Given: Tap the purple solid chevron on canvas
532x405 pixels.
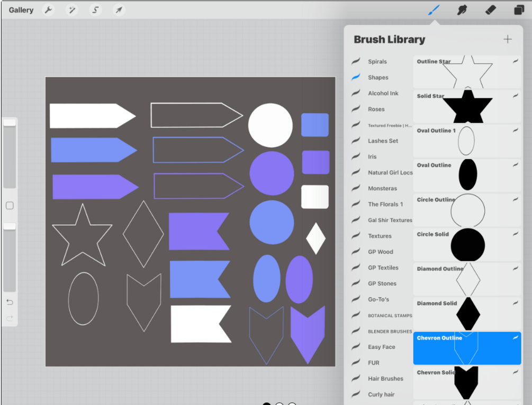Looking at the screenshot, I should pos(308,335).
